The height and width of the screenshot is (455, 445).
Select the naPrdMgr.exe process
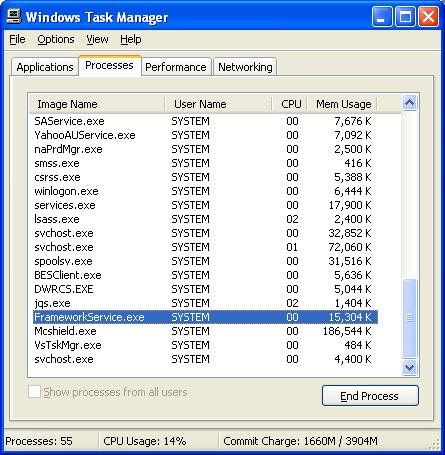point(205,149)
